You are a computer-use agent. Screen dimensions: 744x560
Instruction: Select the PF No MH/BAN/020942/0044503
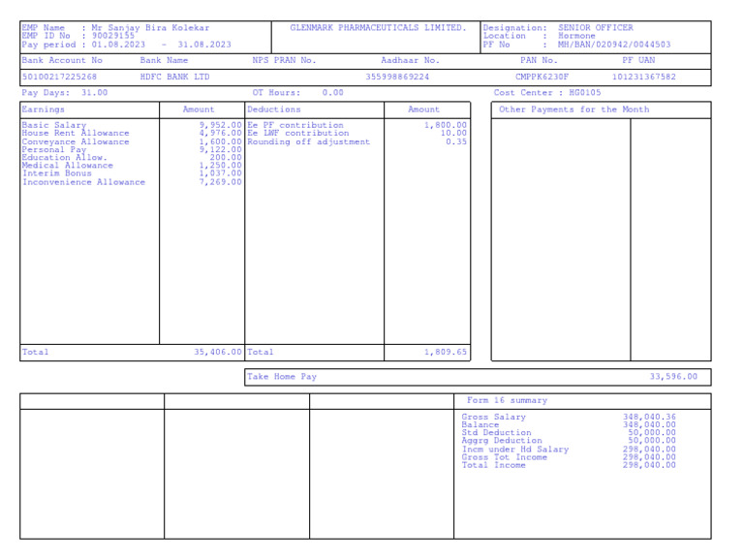(x=614, y=45)
